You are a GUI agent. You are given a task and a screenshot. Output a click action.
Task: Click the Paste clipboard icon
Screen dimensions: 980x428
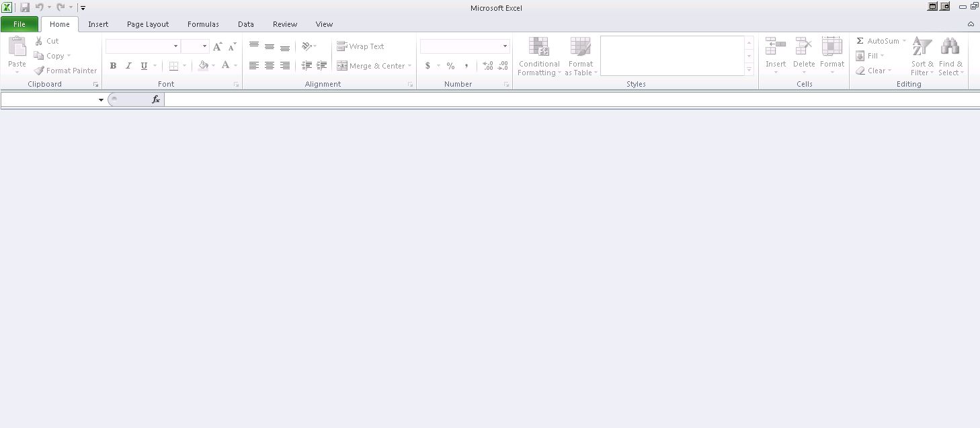point(17,47)
